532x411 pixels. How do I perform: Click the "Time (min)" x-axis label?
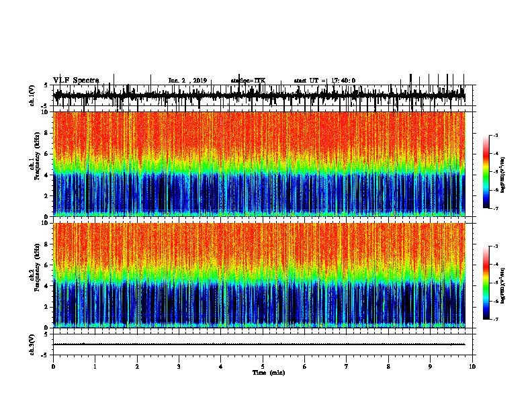(269, 373)
